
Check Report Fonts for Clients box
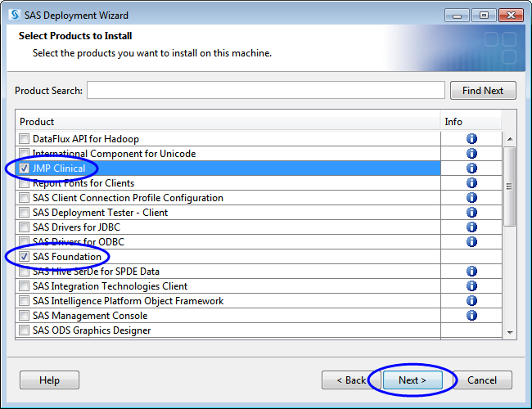coord(24,182)
